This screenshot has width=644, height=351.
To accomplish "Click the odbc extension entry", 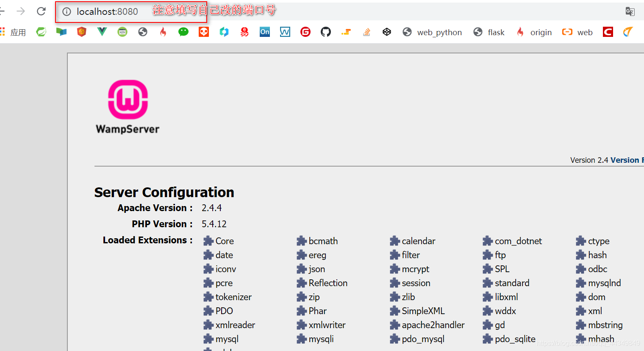I will tap(591, 269).
